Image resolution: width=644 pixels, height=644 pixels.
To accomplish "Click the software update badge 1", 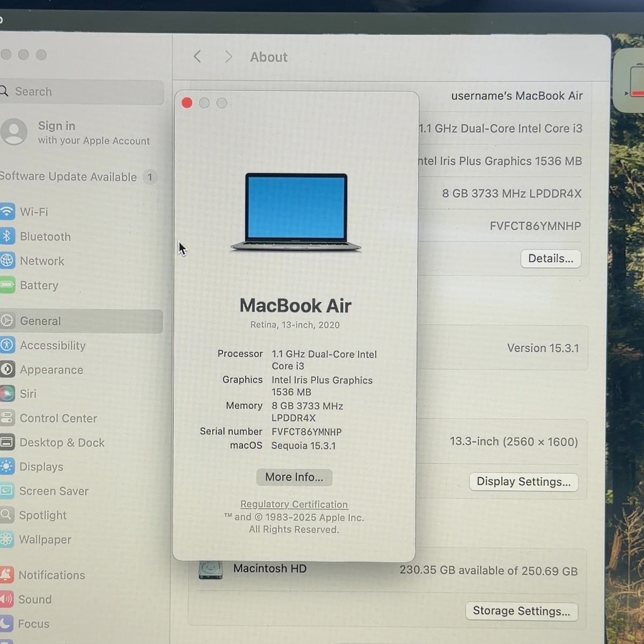I will 150,177.
